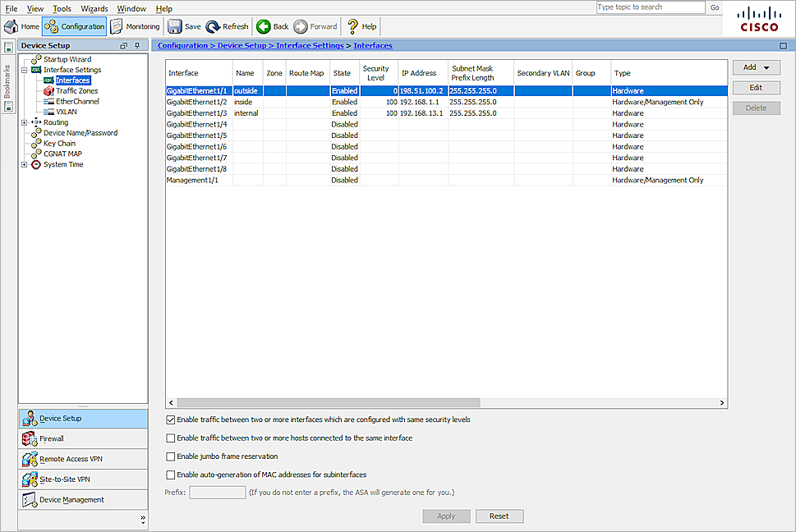
Task: Click the Prefix input field
Action: (x=217, y=492)
